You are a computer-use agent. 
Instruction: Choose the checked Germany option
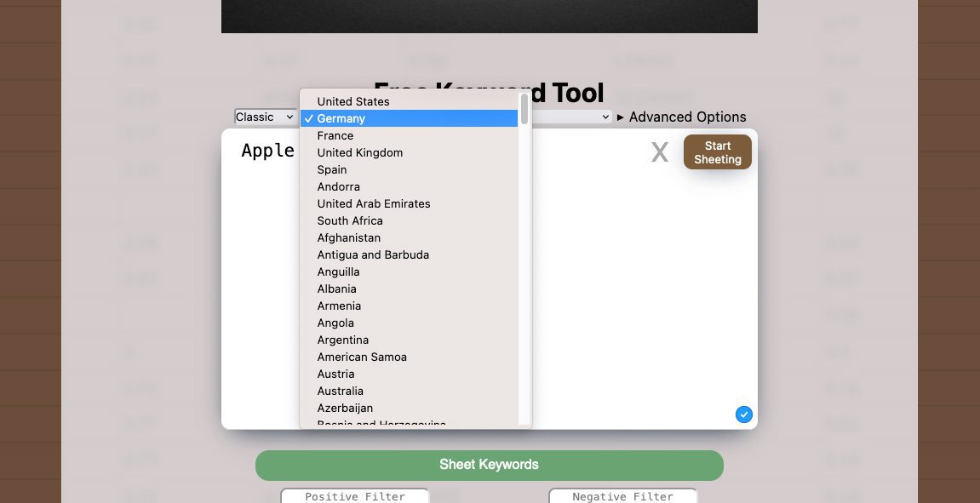(x=341, y=118)
